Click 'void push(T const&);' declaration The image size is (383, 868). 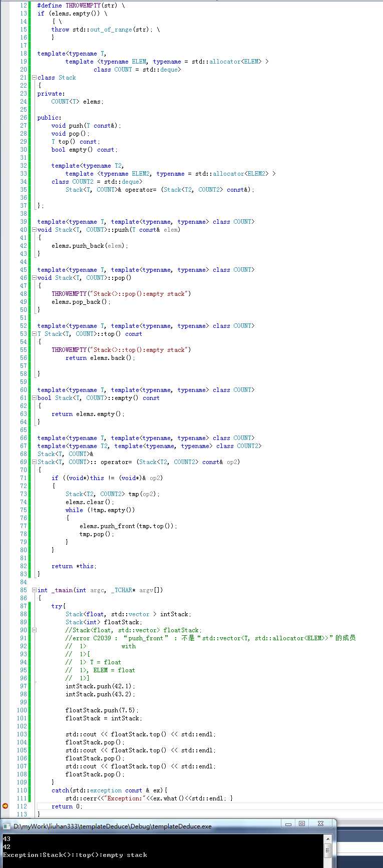86,126
